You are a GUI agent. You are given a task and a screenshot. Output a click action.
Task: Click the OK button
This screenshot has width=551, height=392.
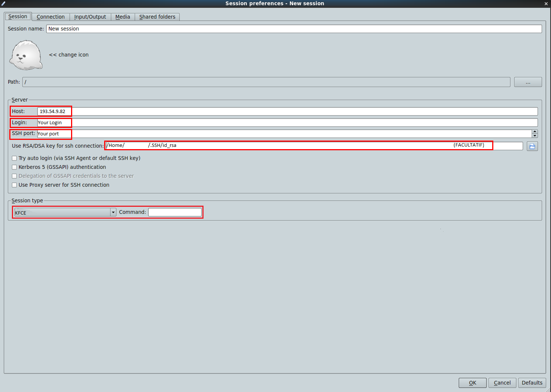[472, 383]
